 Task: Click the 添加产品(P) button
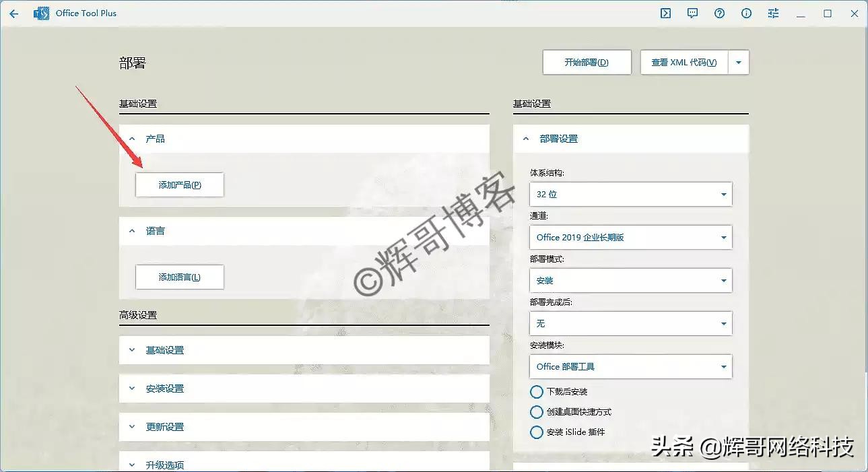click(179, 184)
